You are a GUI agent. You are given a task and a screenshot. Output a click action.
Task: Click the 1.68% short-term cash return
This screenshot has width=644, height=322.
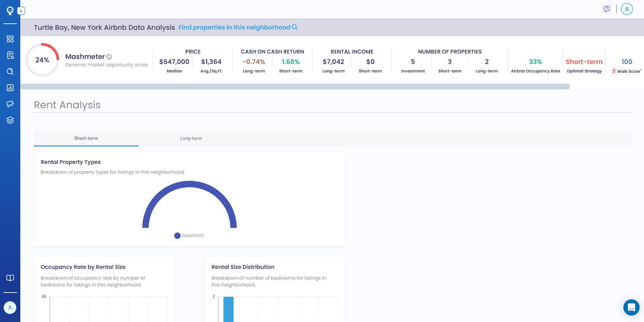tap(291, 62)
